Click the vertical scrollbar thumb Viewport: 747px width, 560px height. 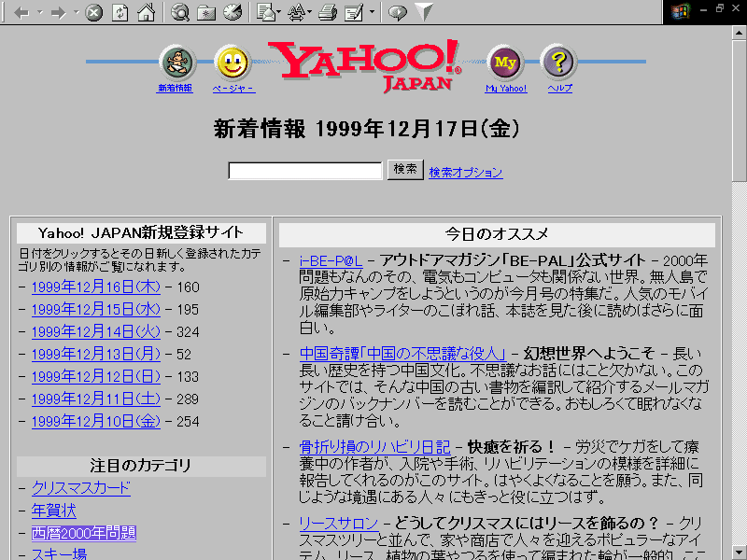(739, 110)
